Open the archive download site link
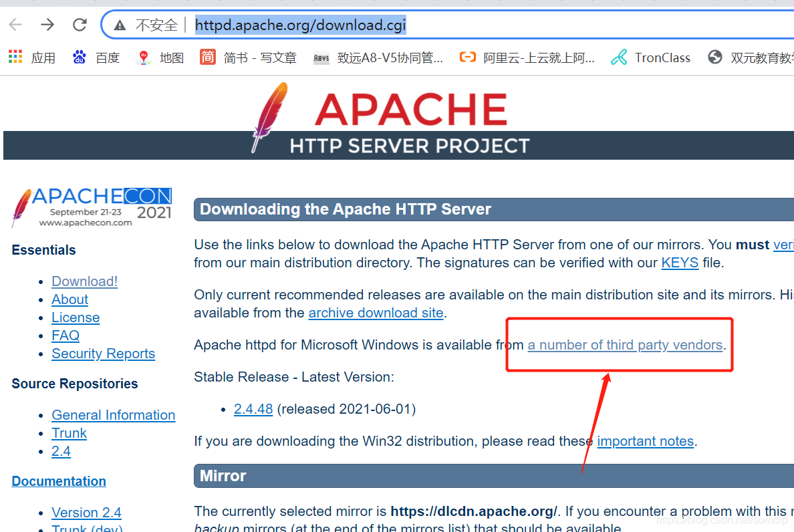This screenshot has height=532, width=794. click(x=376, y=313)
